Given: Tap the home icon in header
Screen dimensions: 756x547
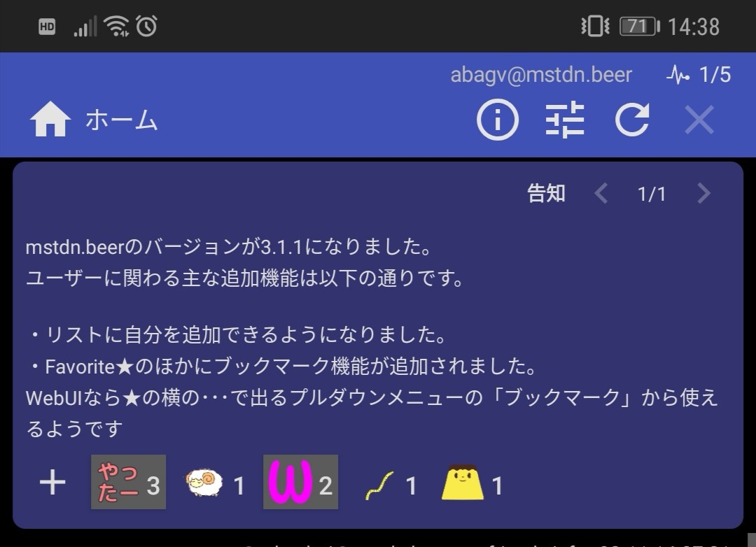Looking at the screenshot, I should pos(50,120).
